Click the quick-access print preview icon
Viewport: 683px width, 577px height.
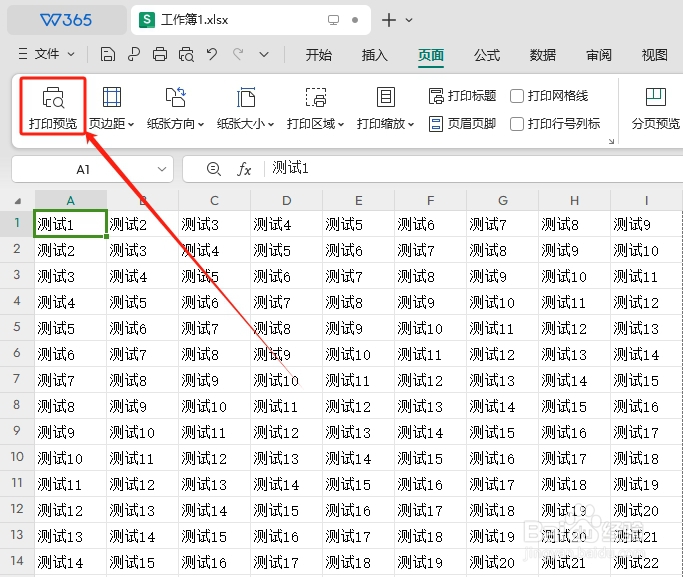(186, 55)
